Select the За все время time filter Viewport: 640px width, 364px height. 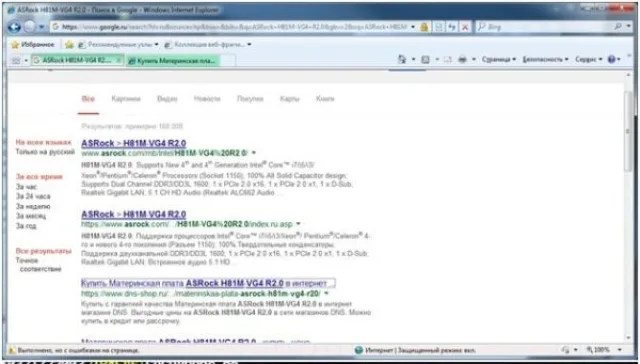(x=39, y=177)
